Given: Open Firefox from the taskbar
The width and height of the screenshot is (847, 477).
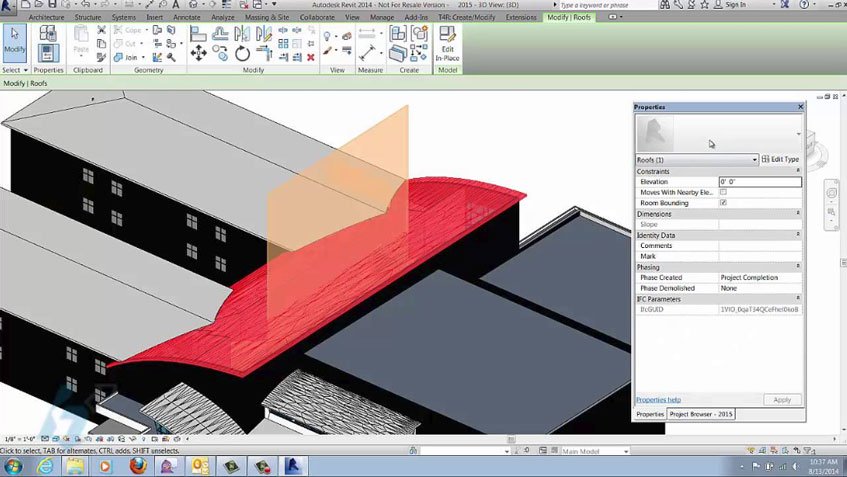Looking at the screenshot, I should pos(137,465).
